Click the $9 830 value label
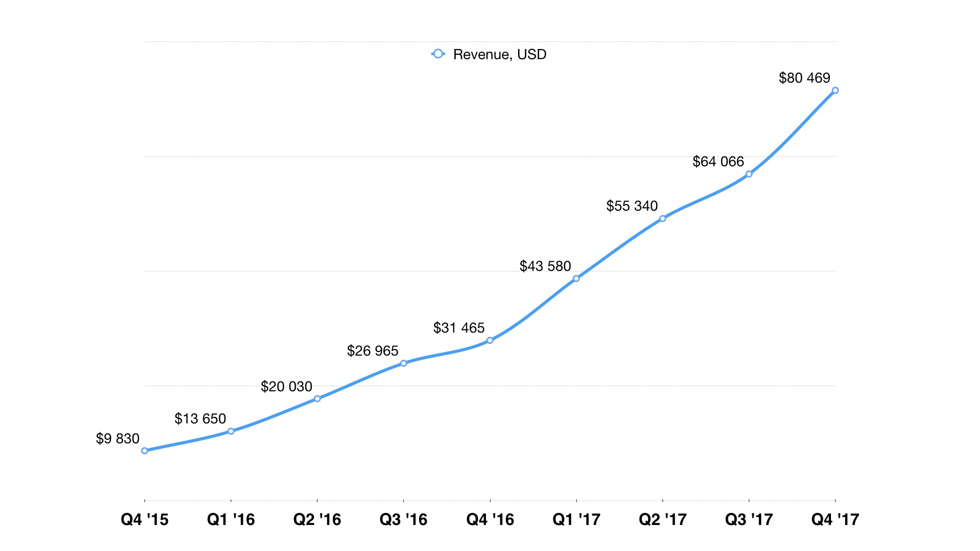 (x=117, y=439)
